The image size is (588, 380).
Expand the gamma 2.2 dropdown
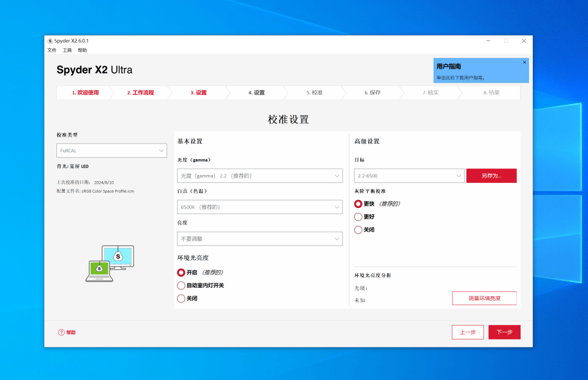pyautogui.click(x=260, y=176)
